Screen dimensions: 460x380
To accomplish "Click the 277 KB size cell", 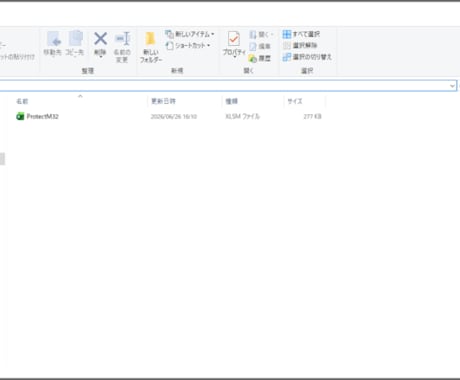I will [x=312, y=116].
